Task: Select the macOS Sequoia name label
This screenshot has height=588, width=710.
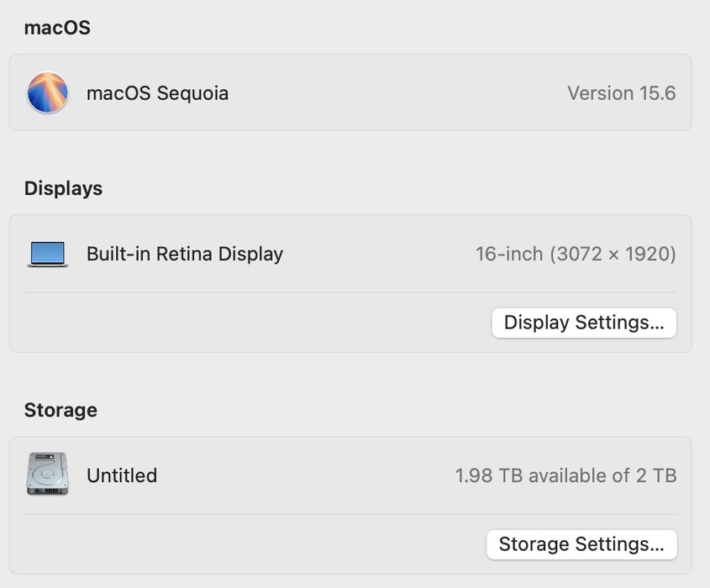Action: [157, 92]
